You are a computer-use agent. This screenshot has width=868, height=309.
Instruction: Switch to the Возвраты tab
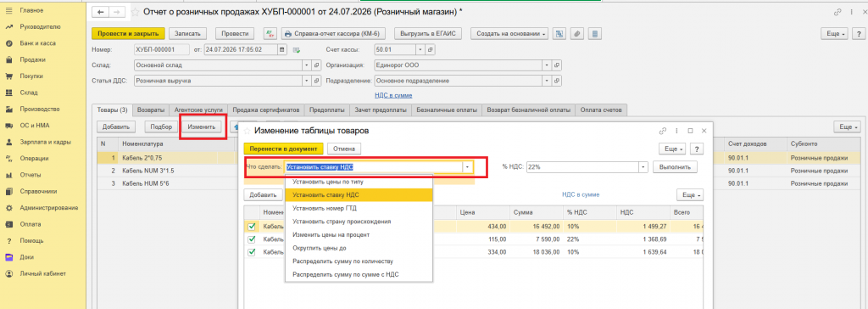150,110
